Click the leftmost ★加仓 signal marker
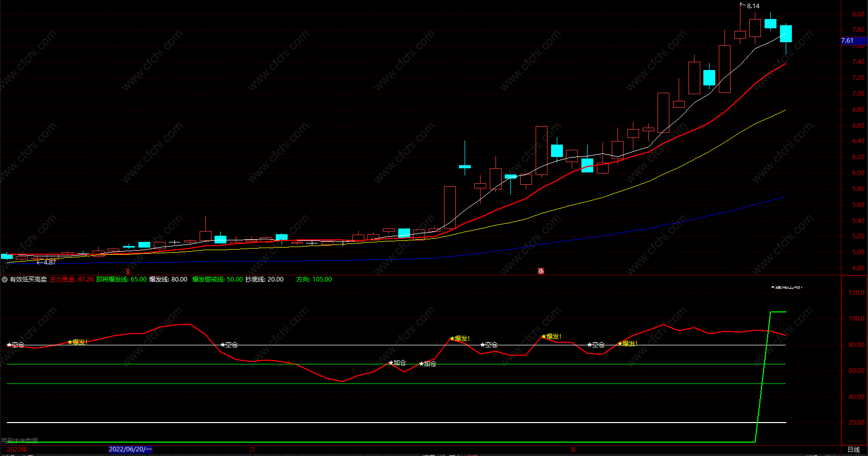Viewport: 868px width, 456px height. 397,363
